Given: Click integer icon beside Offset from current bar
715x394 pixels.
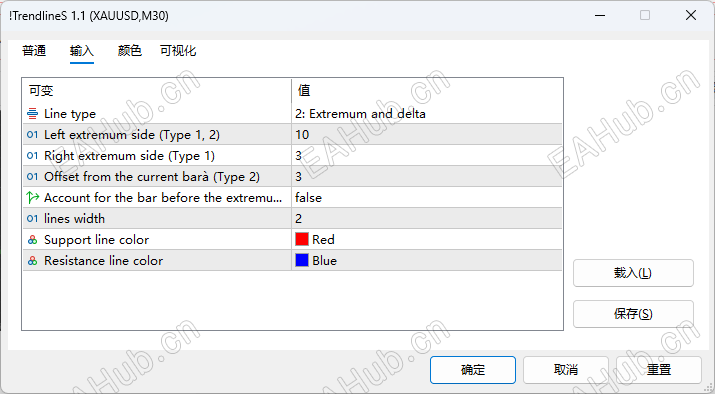Looking at the screenshot, I should 32,176.
